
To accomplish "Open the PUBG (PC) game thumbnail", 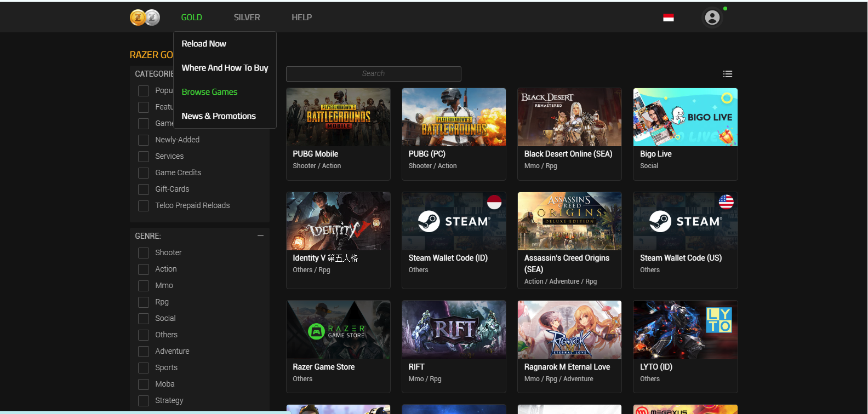I will (454, 117).
